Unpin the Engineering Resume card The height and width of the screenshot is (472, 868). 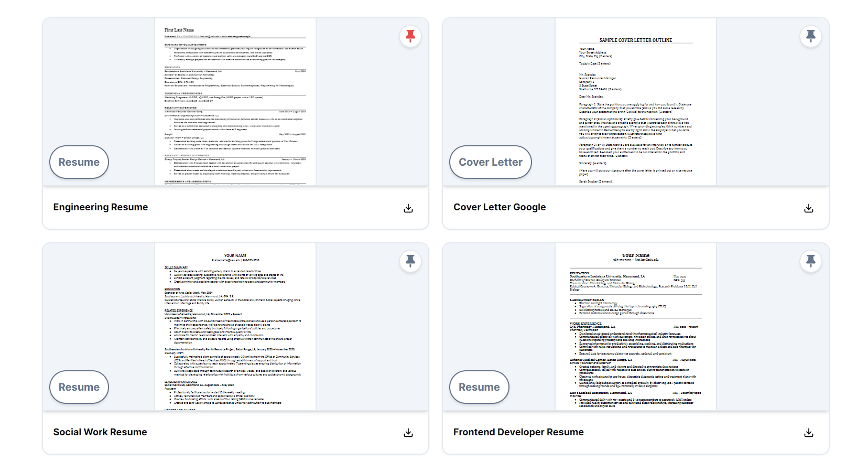410,36
